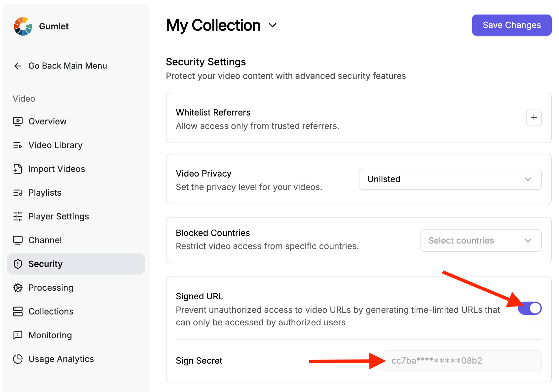The width and height of the screenshot is (559, 392).
Task: Click Go Back Main Menu link
Action: 68,66
